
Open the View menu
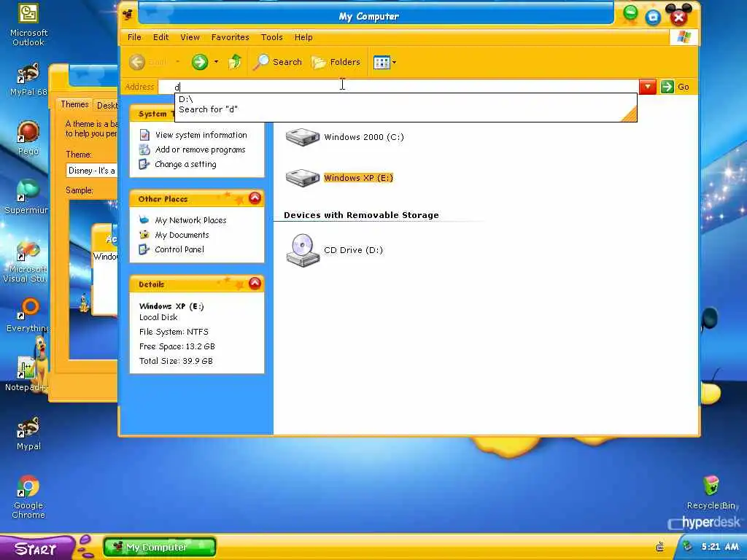click(190, 37)
